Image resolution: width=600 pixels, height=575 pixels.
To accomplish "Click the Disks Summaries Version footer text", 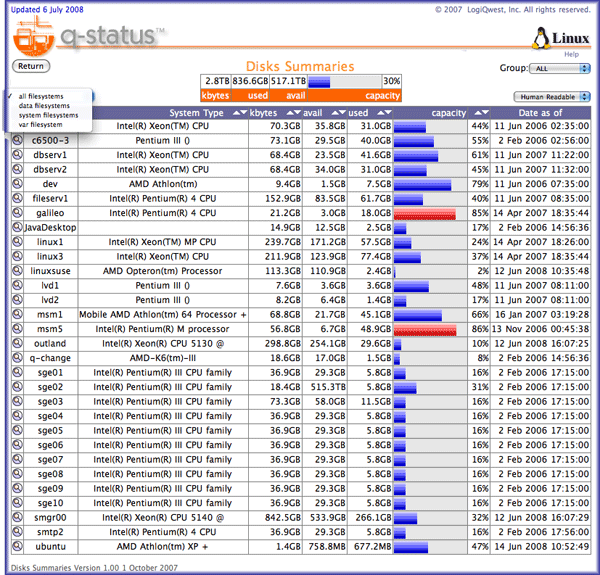I will pos(94,568).
